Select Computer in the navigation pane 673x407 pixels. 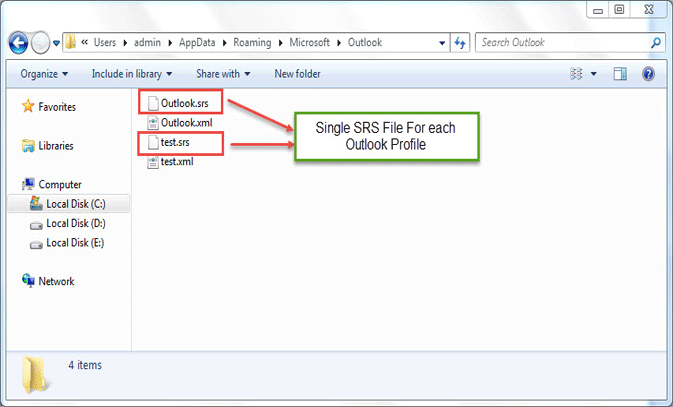(x=60, y=185)
